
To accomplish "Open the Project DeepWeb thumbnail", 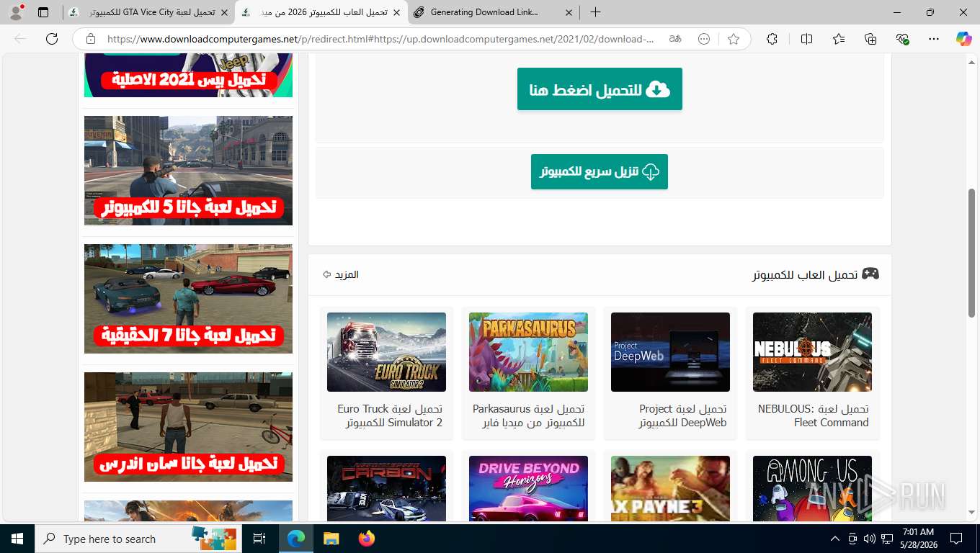I will tap(670, 352).
